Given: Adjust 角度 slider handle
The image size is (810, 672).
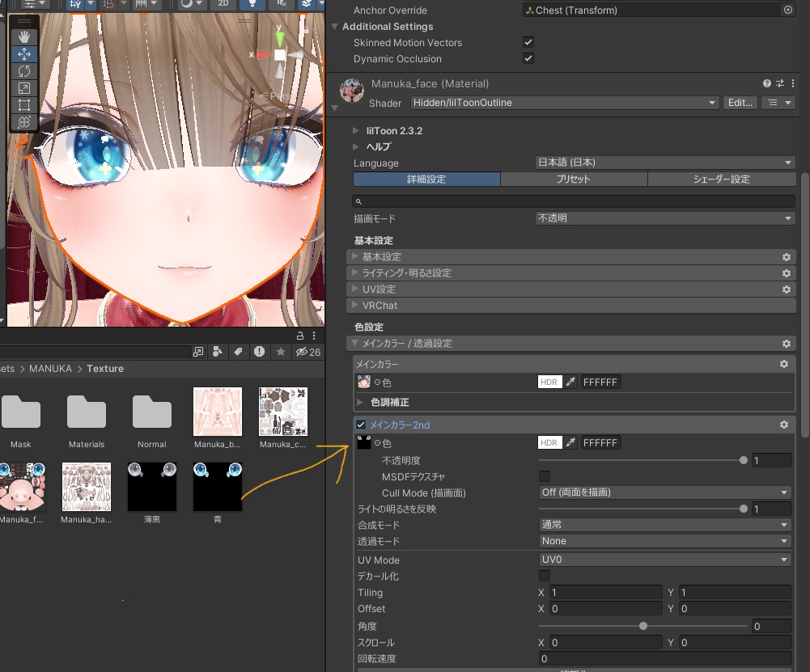Looking at the screenshot, I should pos(643,626).
